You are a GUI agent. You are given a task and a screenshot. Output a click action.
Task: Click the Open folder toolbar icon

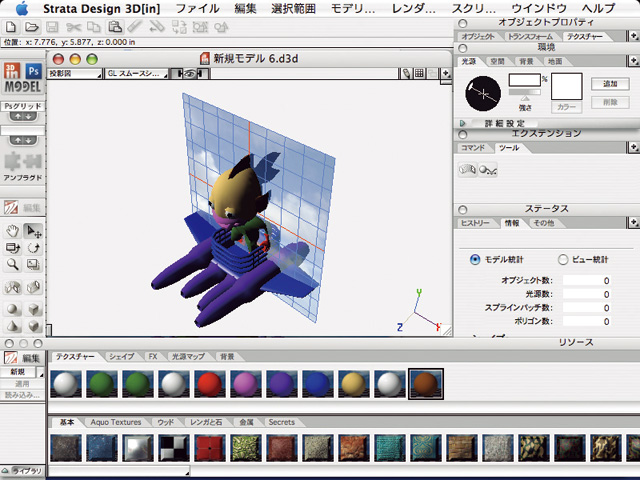[x=32, y=27]
